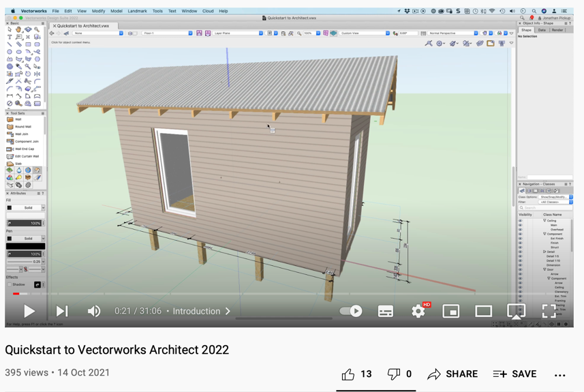Open the Custom View dropdown

coord(365,33)
